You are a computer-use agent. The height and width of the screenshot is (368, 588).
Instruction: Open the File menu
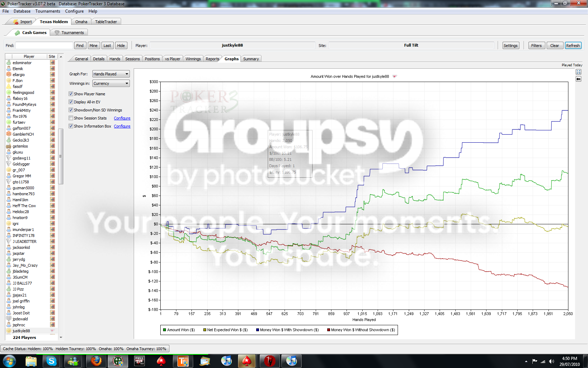coord(6,11)
